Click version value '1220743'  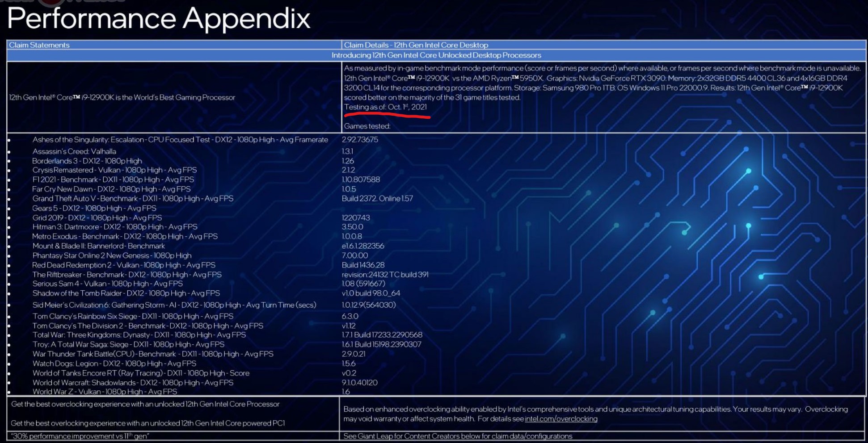click(356, 218)
